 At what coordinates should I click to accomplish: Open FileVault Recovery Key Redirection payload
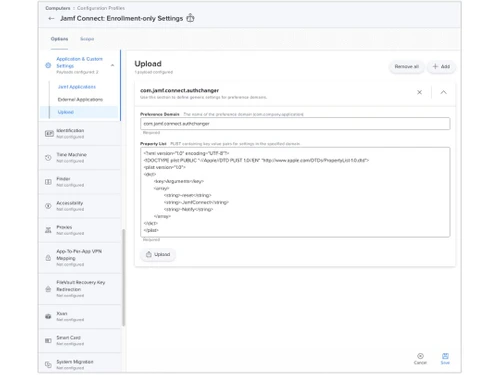80,289
